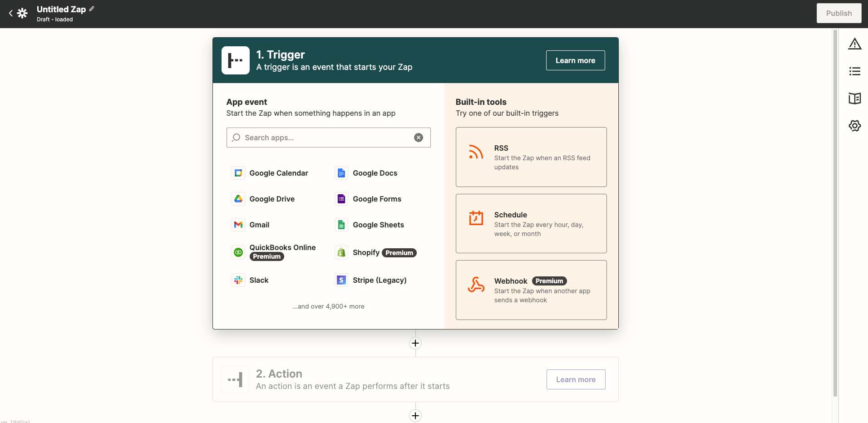868x423 pixels.
Task: Click the '2. Action' heading
Action: pyautogui.click(x=279, y=374)
